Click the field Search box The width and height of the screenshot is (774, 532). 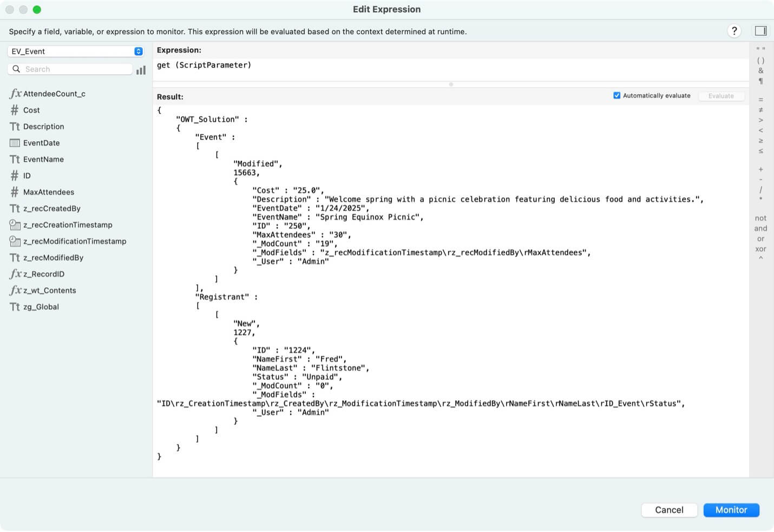[x=70, y=69]
